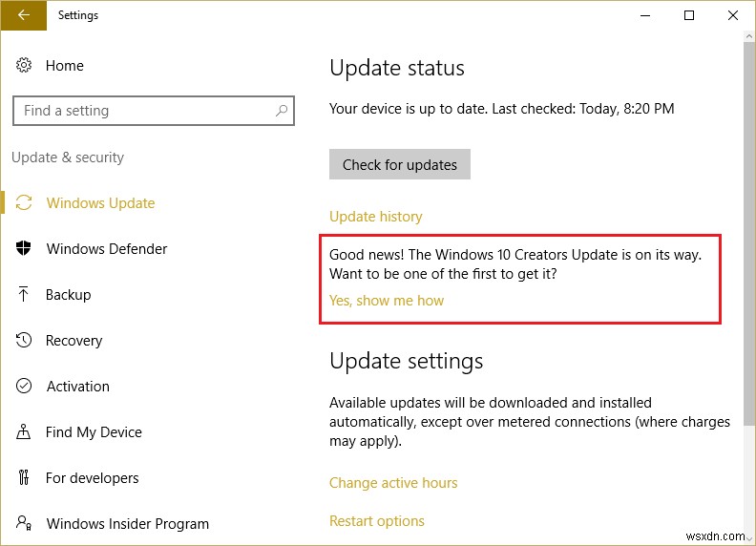The height and width of the screenshot is (546, 756).
Task: Click the Windows Update sync icon
Action: pos(24,203)
